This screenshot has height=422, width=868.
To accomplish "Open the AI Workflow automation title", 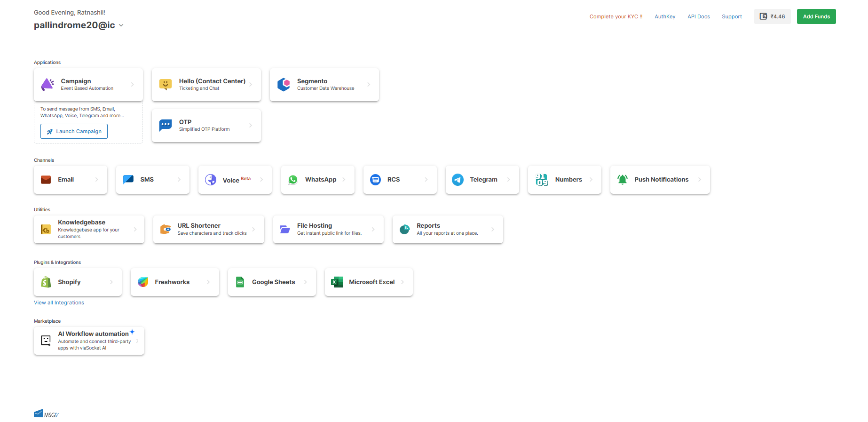I will click(93, 334).
